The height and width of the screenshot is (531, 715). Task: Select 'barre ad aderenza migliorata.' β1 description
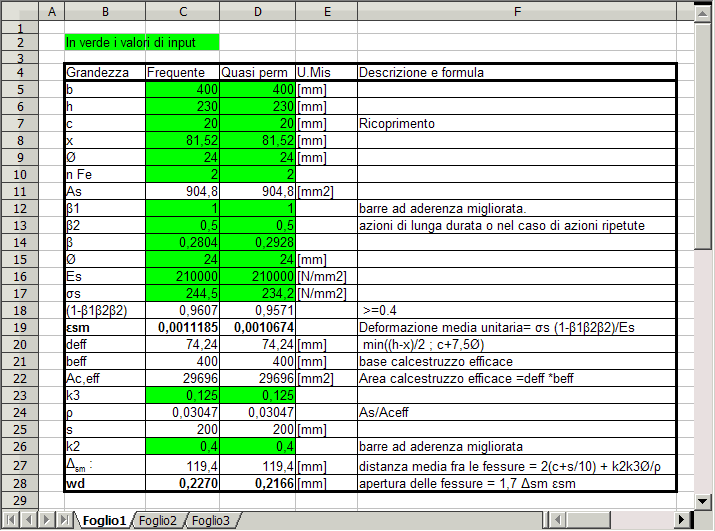coord(517,208)
